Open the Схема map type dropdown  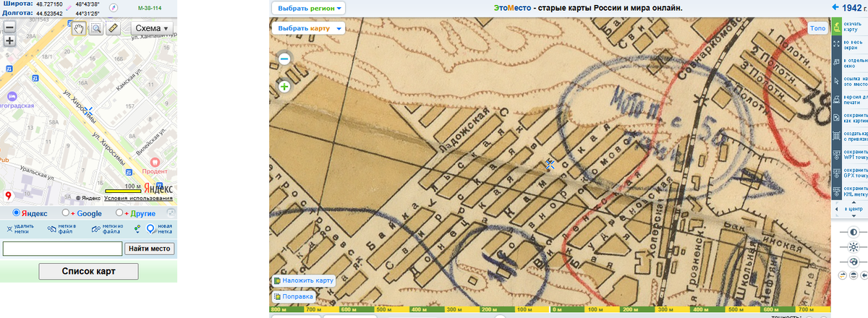[x=150, y=29]
